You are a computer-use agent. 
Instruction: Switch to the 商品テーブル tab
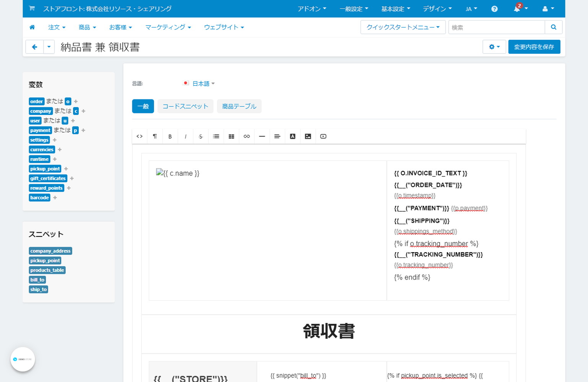[x=239, y=106]
